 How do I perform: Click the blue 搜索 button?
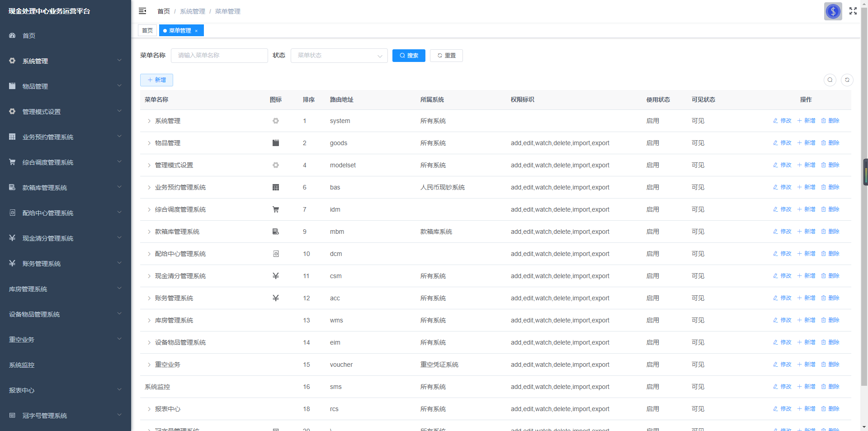(409, 55)
